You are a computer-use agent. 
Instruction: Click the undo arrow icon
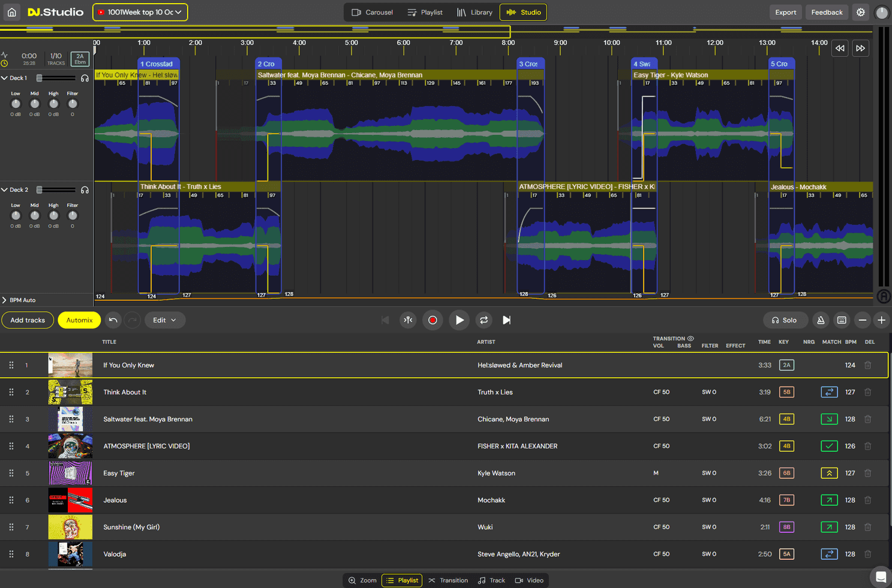[x=113, y=320]
